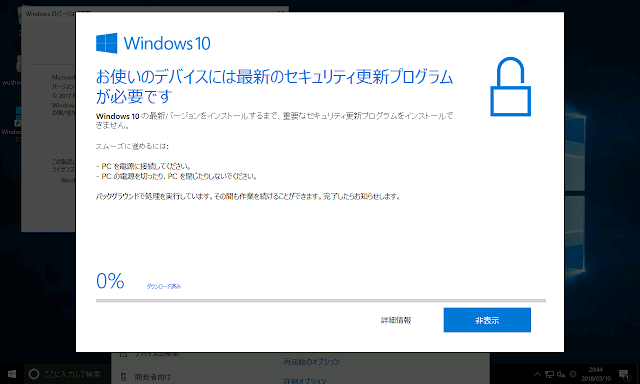Open the Action Center notification icon

624,374
